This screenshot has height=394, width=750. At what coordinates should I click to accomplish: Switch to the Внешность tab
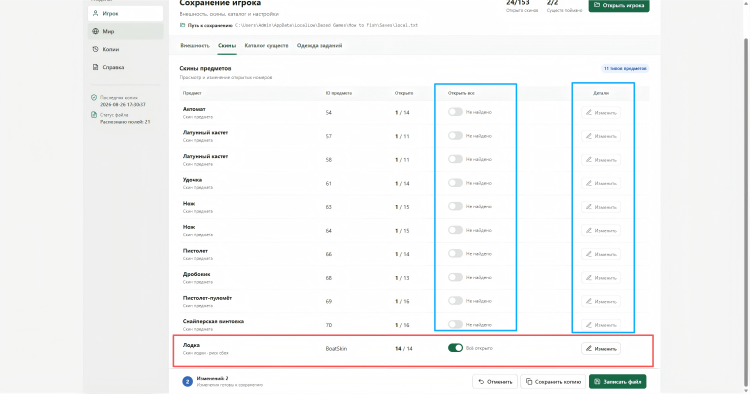[195, 45]
